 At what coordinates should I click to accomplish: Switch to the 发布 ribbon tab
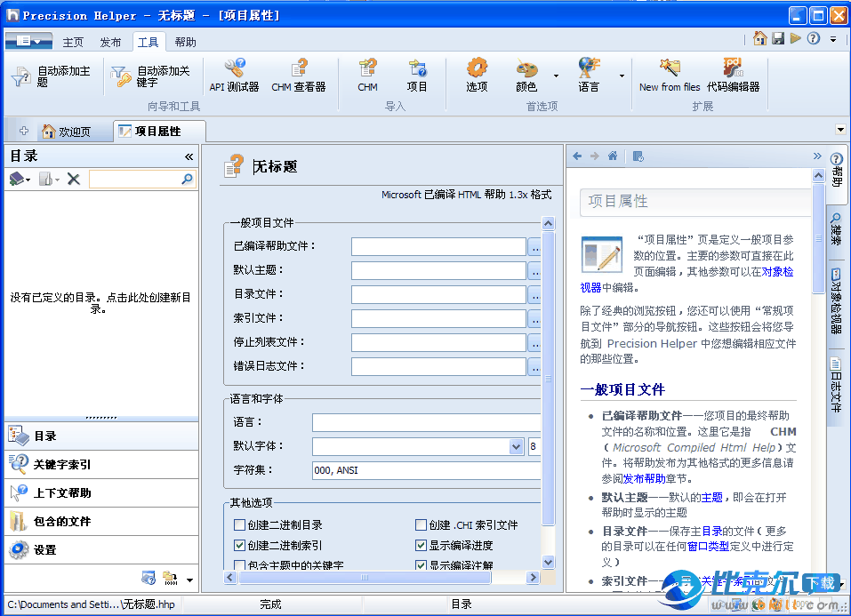click(x=110, y=42)
